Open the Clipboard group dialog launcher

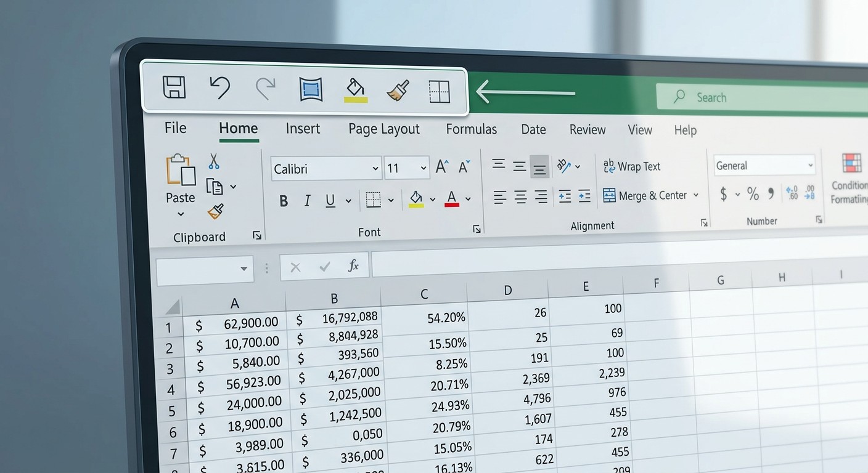[x=257, y=235]
